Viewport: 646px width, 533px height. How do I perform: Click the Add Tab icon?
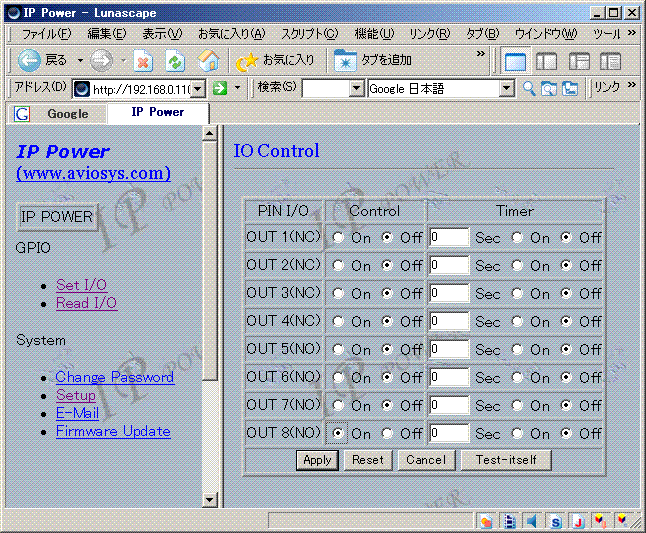pos(345,61)
